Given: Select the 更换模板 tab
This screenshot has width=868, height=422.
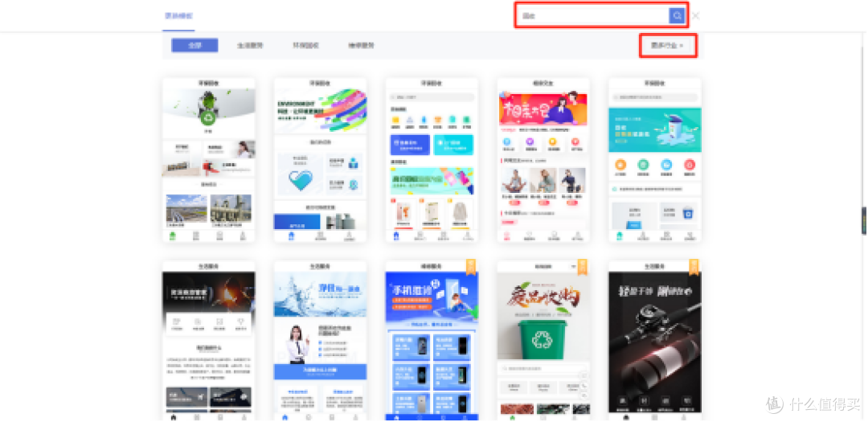Looking at the screenshot, I should tap(178, 15).
